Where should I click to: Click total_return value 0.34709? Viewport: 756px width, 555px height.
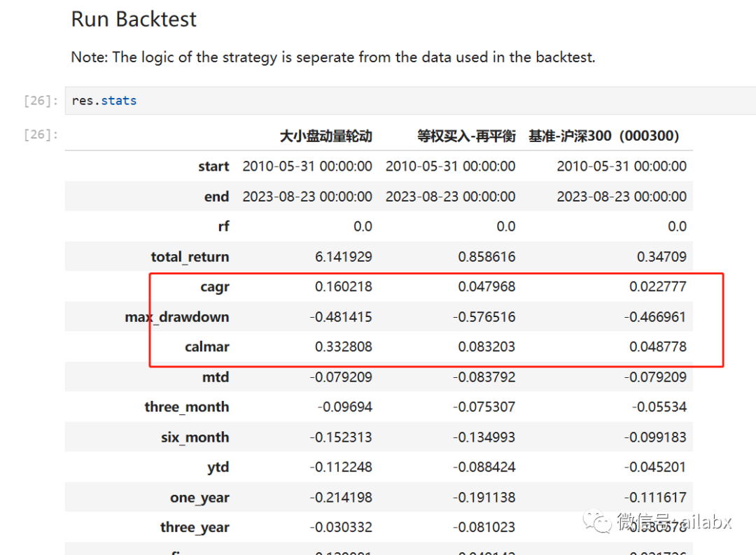coord(661,257)
